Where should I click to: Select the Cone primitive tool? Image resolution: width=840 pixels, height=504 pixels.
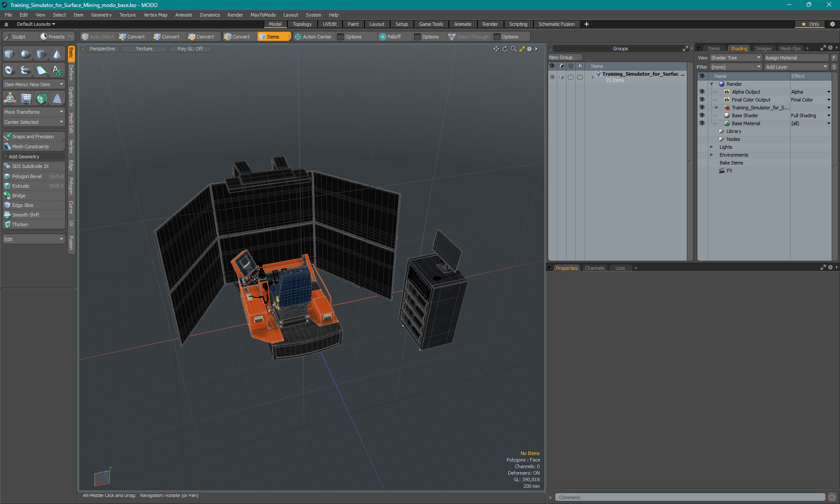point(57,54)
